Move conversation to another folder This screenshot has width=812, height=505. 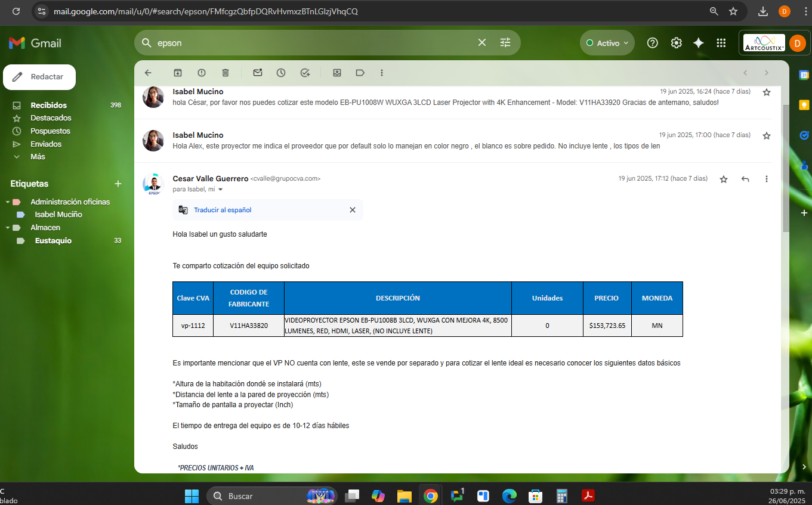(337, 73)
